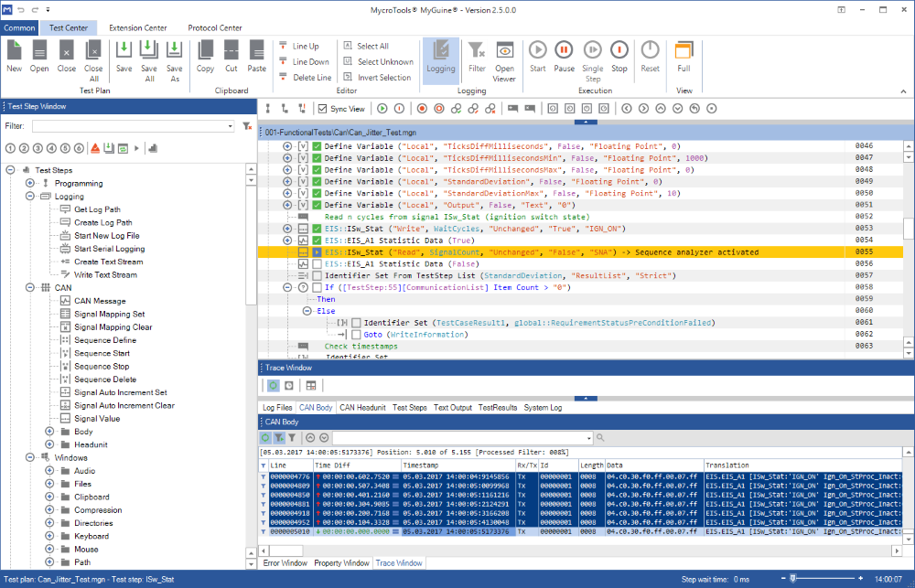The height and width of the screenshot is (588, 915).
Task: Toggle the Sync View checkbox
Action: pyautogui.click(x=323, y=109)
